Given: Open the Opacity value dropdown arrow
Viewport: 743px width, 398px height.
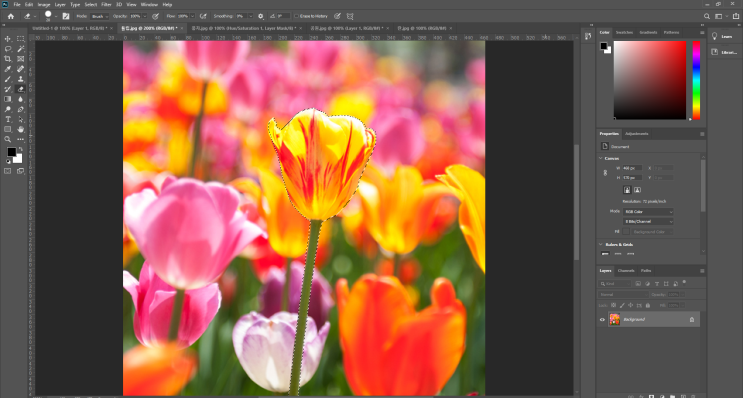Looking at the screenshot, I should [145, 16].
